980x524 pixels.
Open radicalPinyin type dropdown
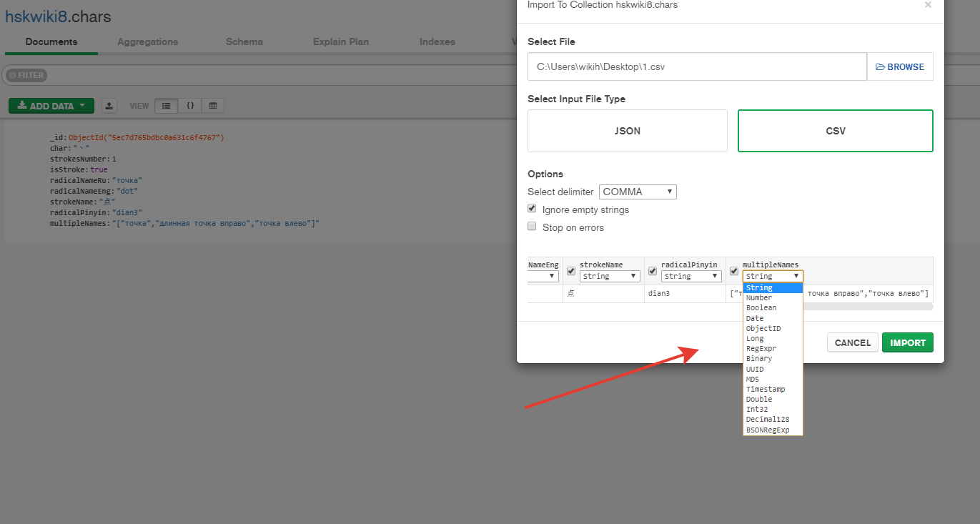point(691,276)
